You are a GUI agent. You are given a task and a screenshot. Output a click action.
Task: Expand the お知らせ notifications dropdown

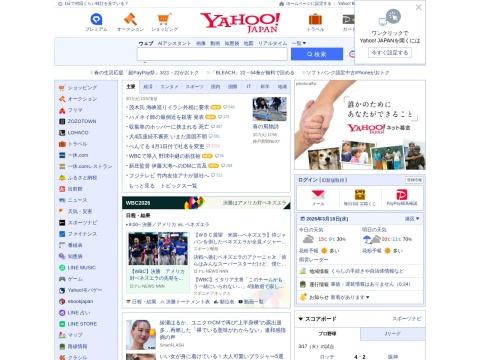(x=339, y=297)
